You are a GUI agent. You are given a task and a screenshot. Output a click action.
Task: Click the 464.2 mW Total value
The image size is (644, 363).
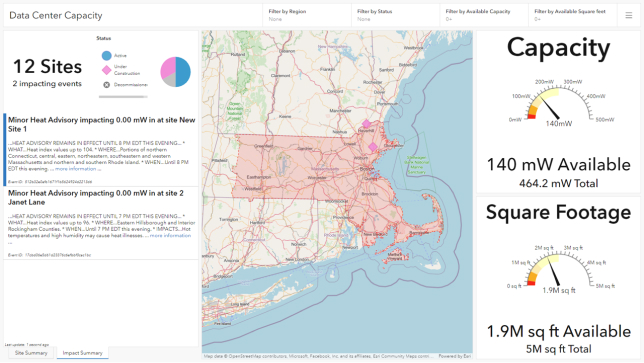pos(559,184)
